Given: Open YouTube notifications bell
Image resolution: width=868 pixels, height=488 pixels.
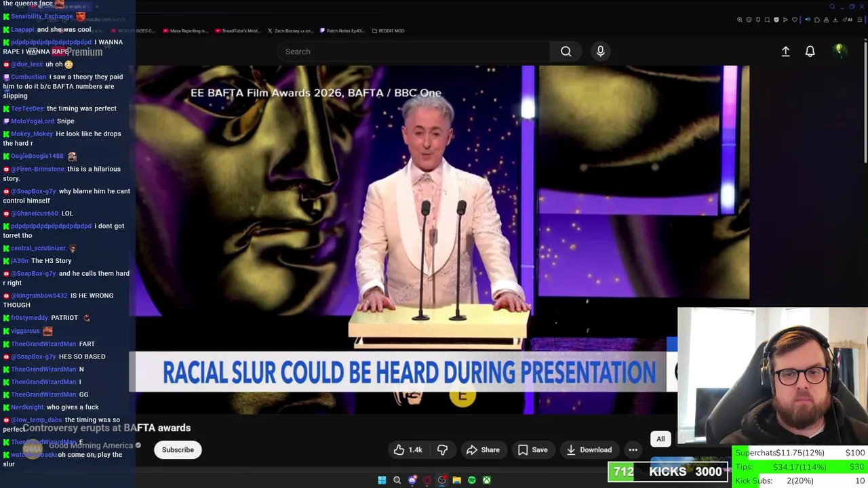Looking at the screenshot, I should 810,52.
